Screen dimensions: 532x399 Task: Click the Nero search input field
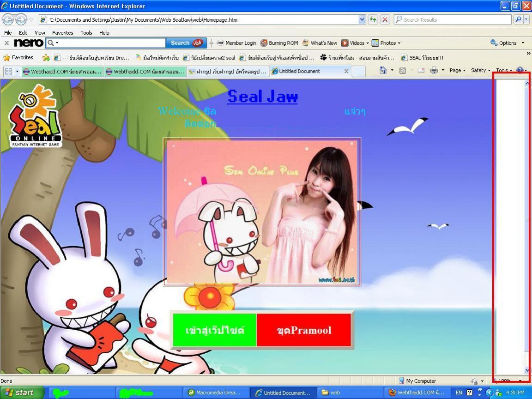111,43
